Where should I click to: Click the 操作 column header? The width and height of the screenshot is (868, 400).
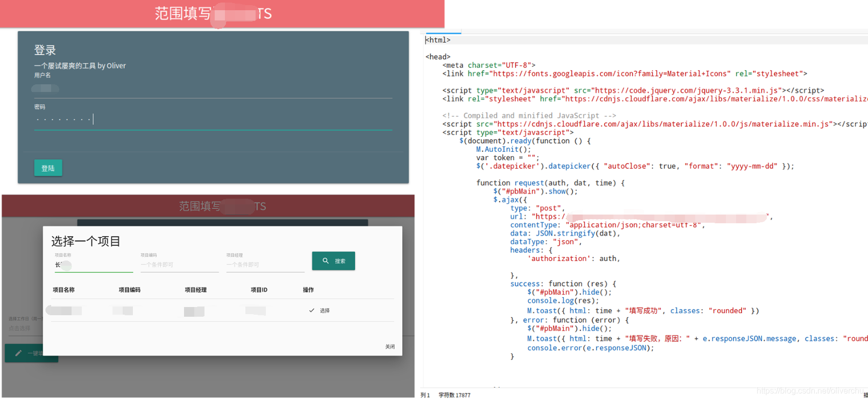308,290
